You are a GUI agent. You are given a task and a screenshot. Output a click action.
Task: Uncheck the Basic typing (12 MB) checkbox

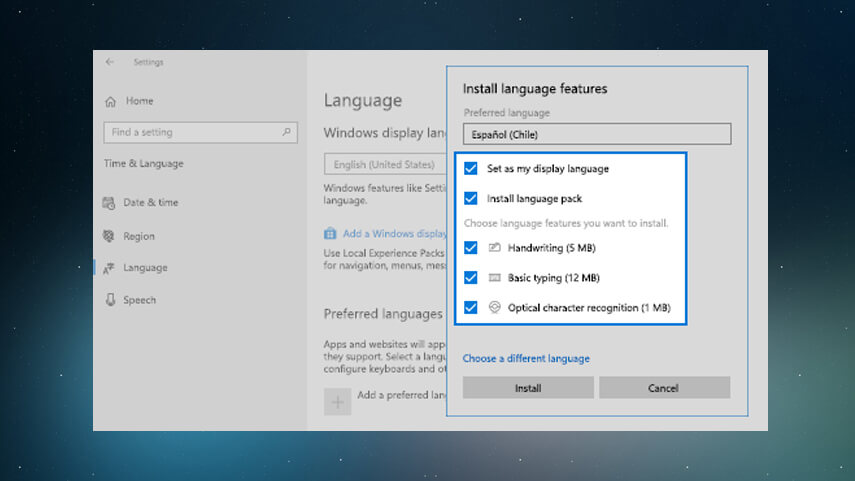point(471,278)
